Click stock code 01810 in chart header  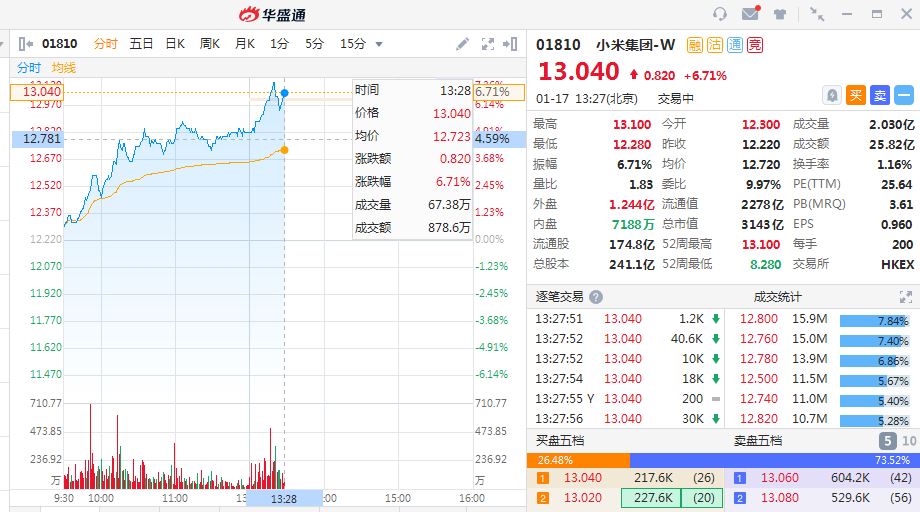(59, 44)
